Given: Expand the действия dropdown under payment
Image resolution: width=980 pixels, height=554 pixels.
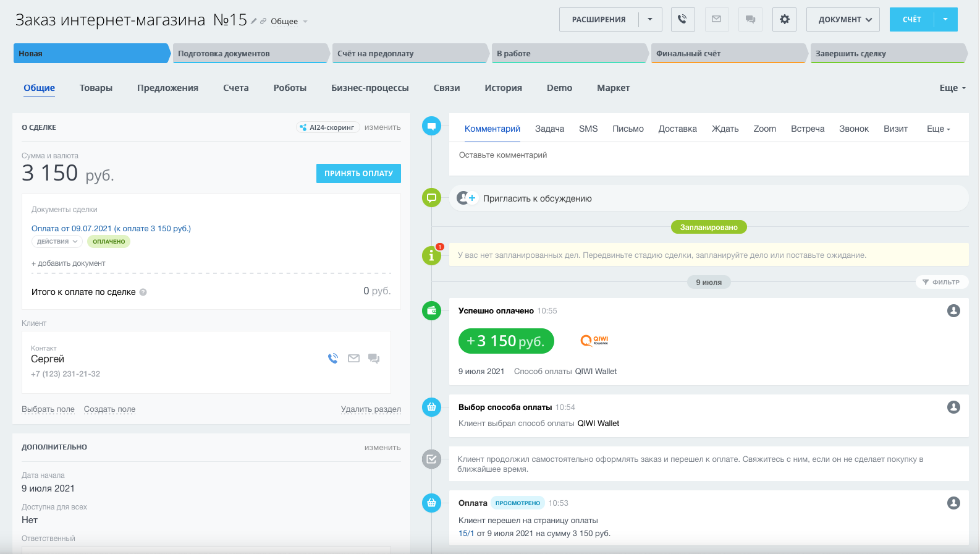Looking at the screenshot, I should (x=56, y=242).
